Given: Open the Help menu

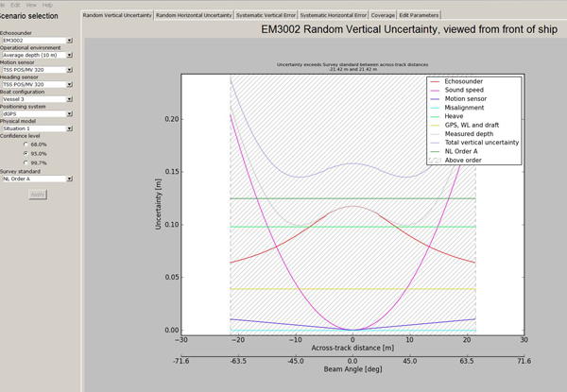Looking at the screenshot, I should tap(47, 5).
